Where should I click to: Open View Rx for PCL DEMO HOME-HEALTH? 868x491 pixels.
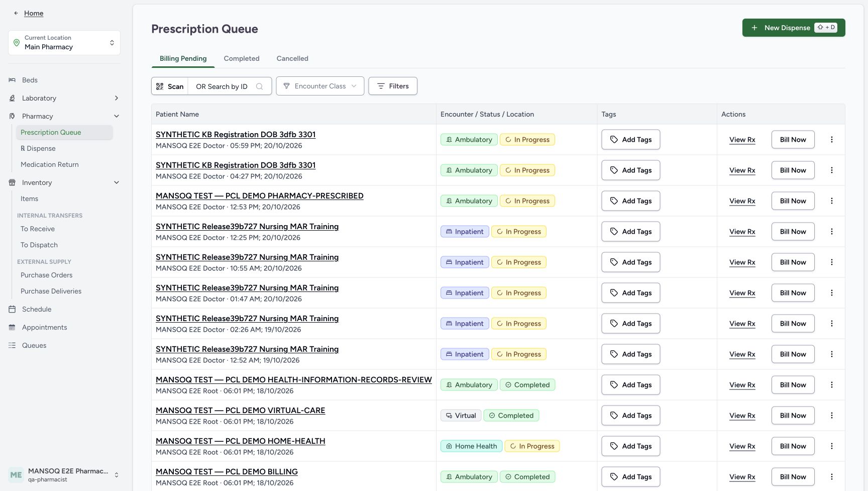click(742, 446)
